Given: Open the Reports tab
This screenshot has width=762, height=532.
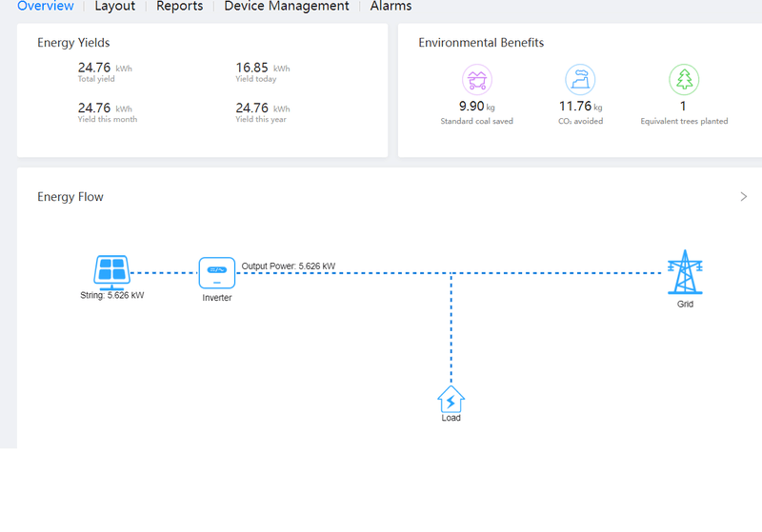Looking at the screenshot, I should tap(179, 6).
